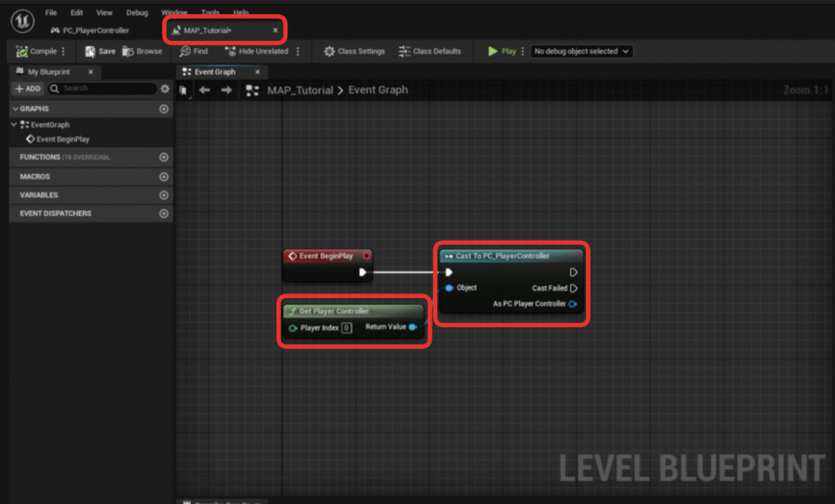This screenshot has height=504, width=835.
Task: Click the Cast node execution input pin
Action: (x=449, y=272)
